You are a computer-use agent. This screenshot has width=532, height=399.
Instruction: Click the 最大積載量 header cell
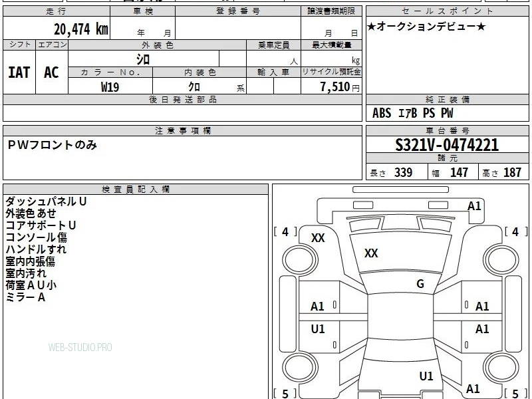click(331, 45)
